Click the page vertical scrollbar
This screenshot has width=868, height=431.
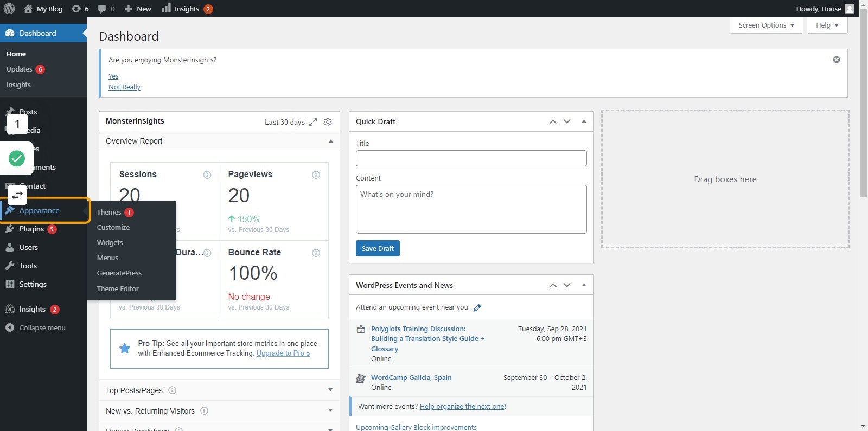click(864, 103)
